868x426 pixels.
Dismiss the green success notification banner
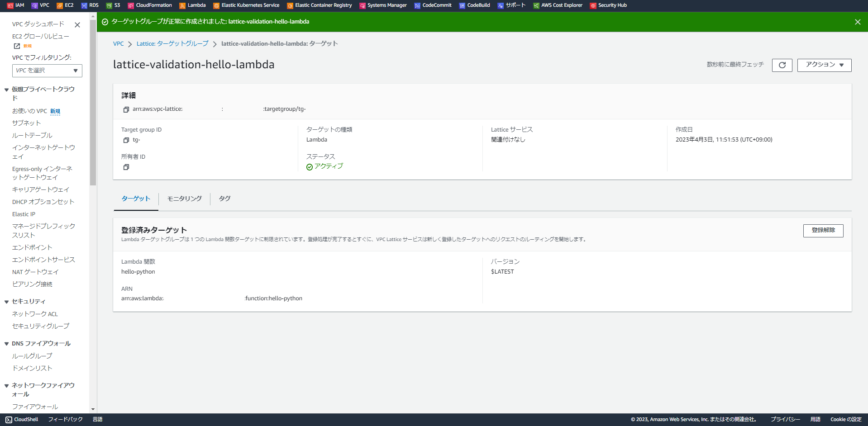[858, 22]
